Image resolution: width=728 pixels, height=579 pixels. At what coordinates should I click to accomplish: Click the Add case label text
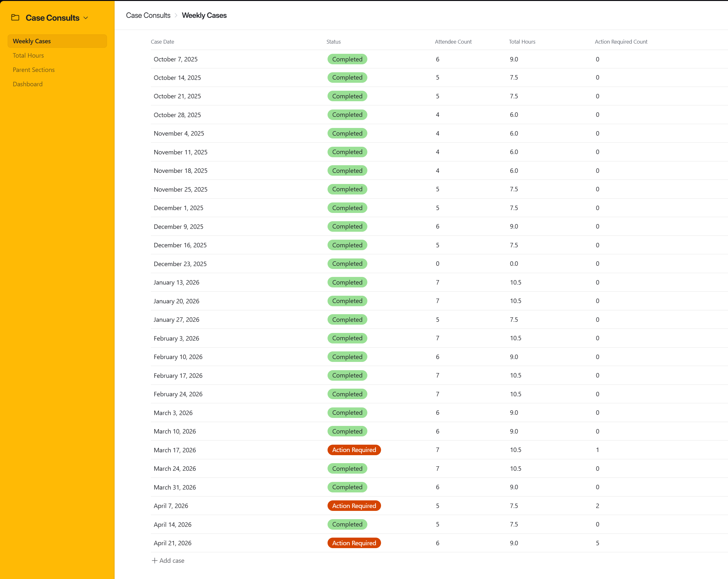coord(172,561)
